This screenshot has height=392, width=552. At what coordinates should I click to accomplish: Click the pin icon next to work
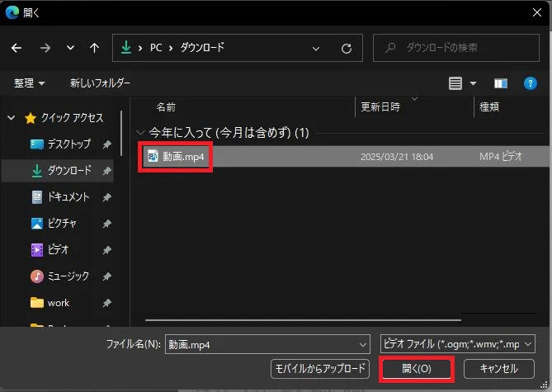[106, 303]
